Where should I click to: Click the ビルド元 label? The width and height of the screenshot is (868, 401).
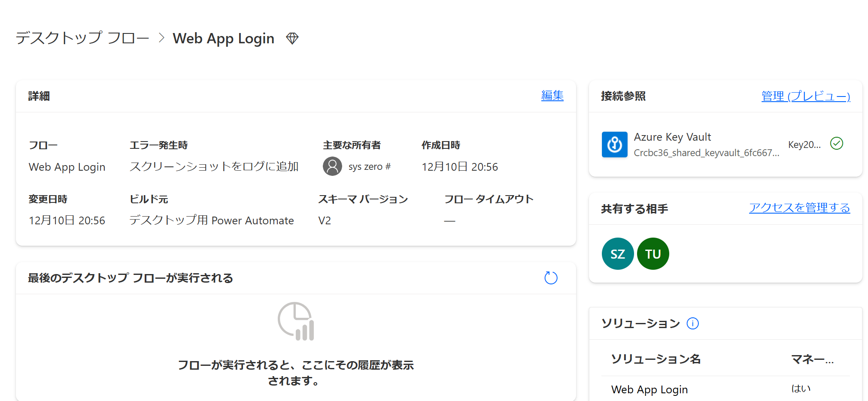coord(149,199)
